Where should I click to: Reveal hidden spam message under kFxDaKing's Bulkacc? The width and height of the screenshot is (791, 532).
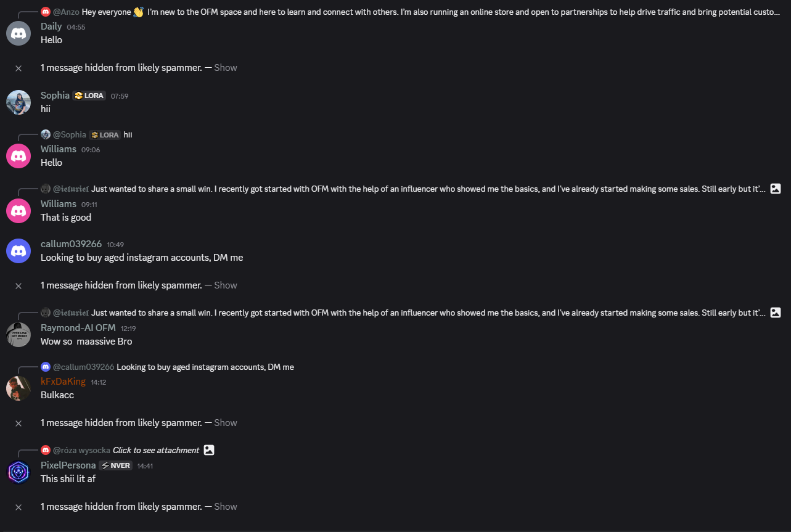(x=225, y=423)
